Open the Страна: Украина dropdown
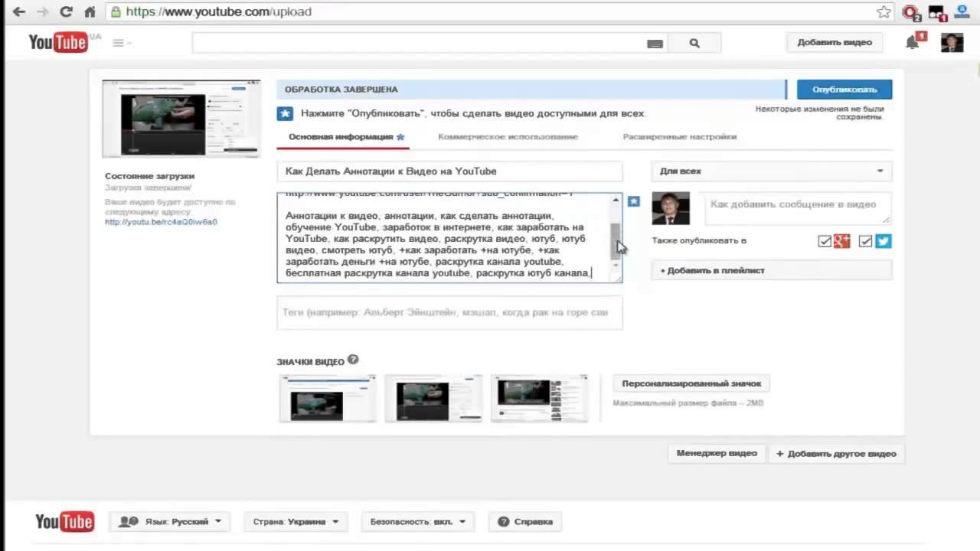 [296, 522]
